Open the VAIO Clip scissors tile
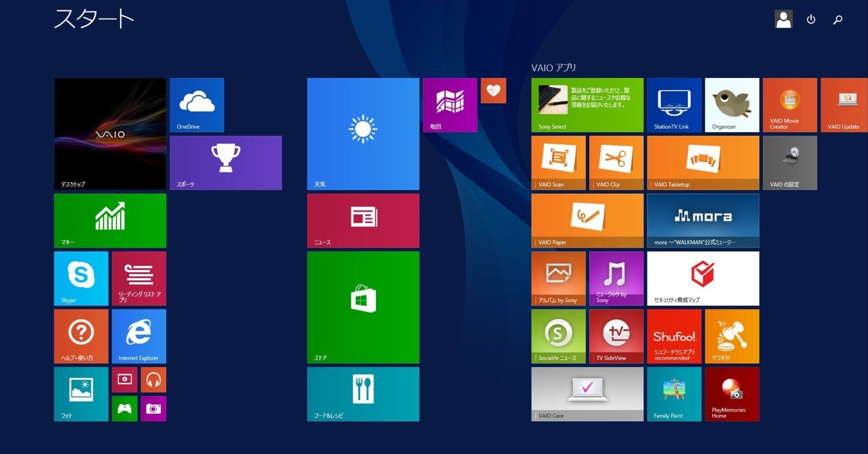The width and height of the screenshot is (868, 454). point(616,163)
